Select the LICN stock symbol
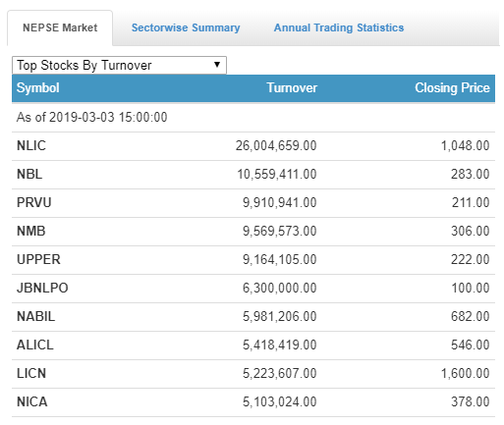The image size is (504, 425). click(31, 373)
